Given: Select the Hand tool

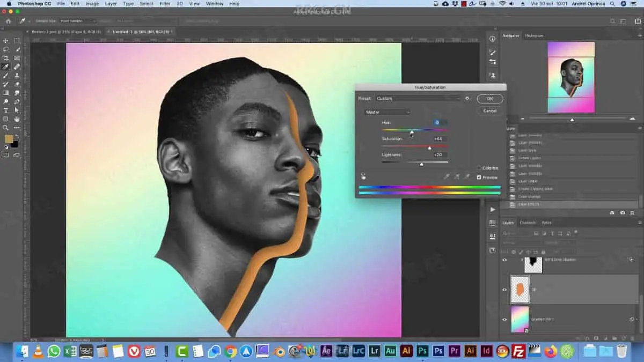Looking at the screenshot, I should click(x=17, y=119).
